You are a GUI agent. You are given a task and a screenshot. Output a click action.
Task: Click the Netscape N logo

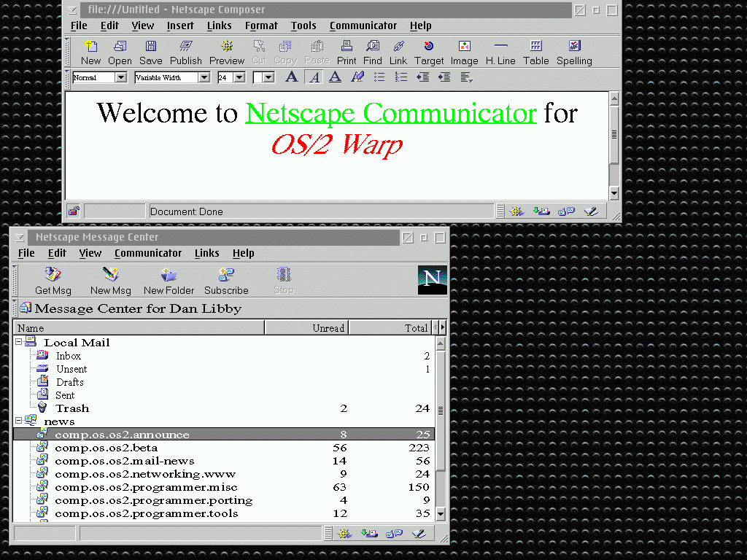(432, 280)
